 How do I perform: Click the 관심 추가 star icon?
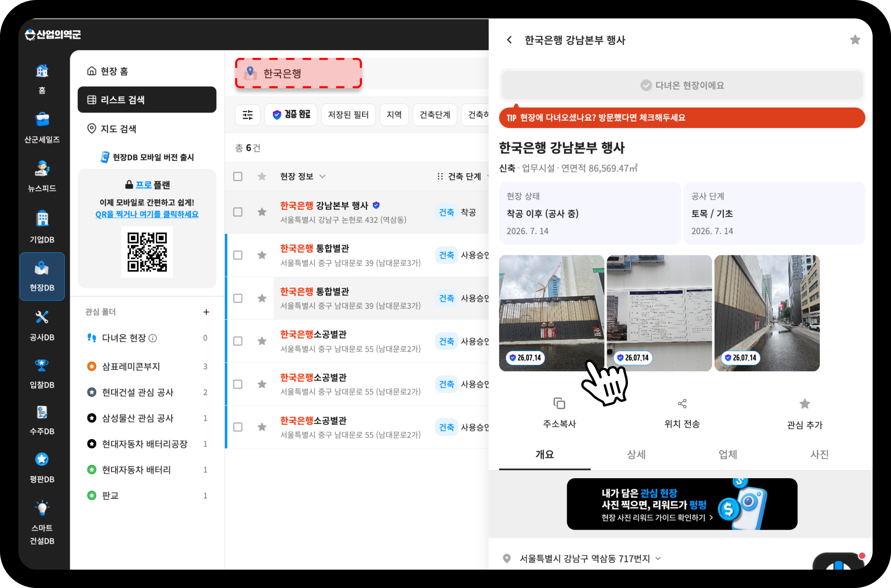coord(805,404)
